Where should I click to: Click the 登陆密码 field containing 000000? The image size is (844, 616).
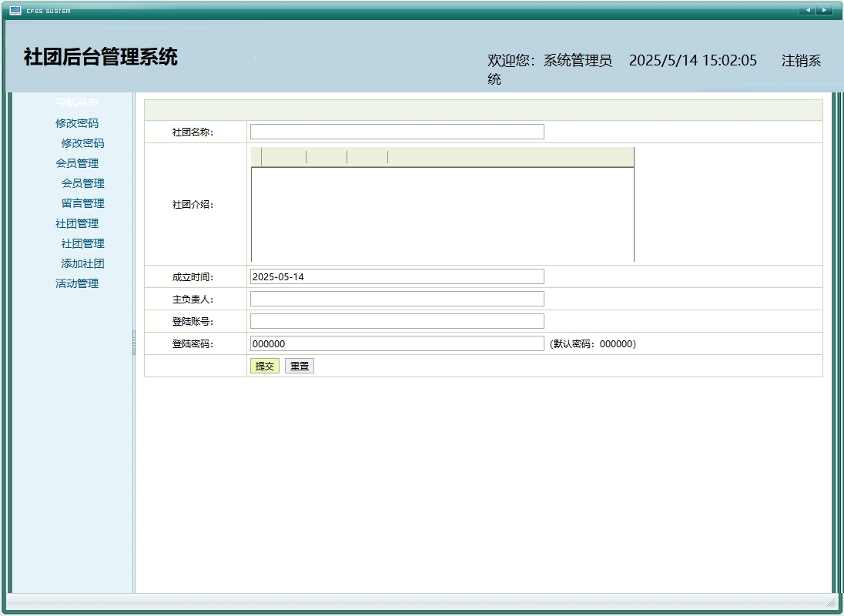[x=396, y=343]
